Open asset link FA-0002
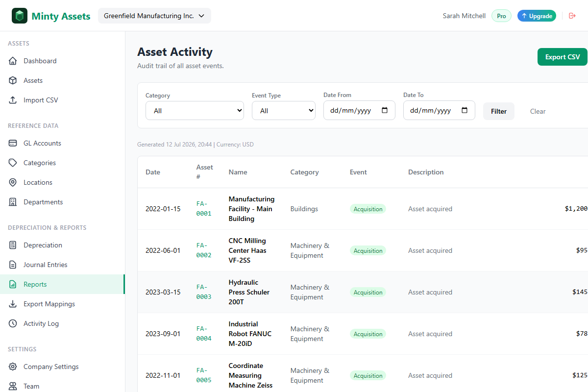Screen dimensions: 588x392 (x=204, y=250)
